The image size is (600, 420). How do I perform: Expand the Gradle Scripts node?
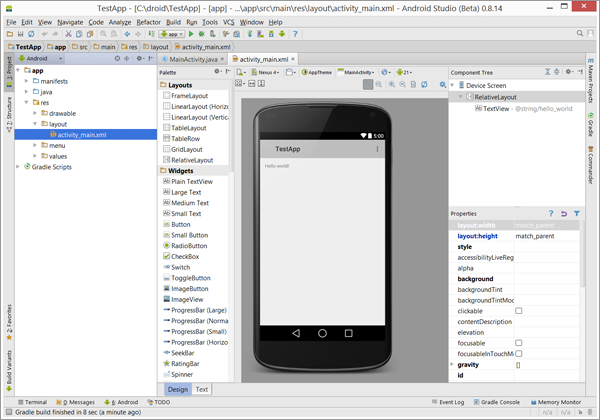(18, 167)
